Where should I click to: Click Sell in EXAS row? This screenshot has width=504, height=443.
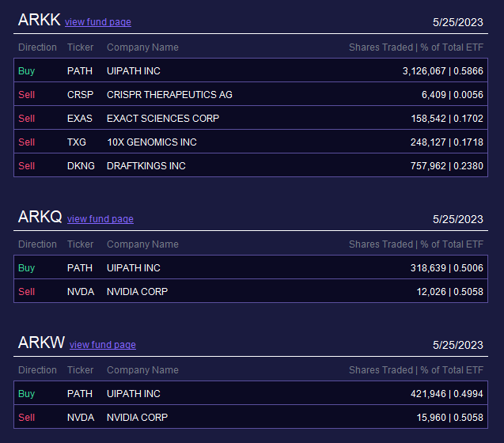[x=26, y=119]
